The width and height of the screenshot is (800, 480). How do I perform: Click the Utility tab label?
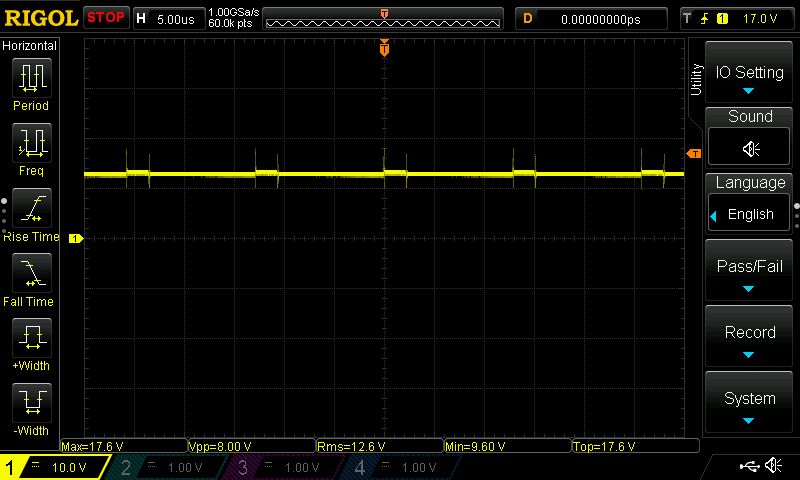(x=696, y=80)
